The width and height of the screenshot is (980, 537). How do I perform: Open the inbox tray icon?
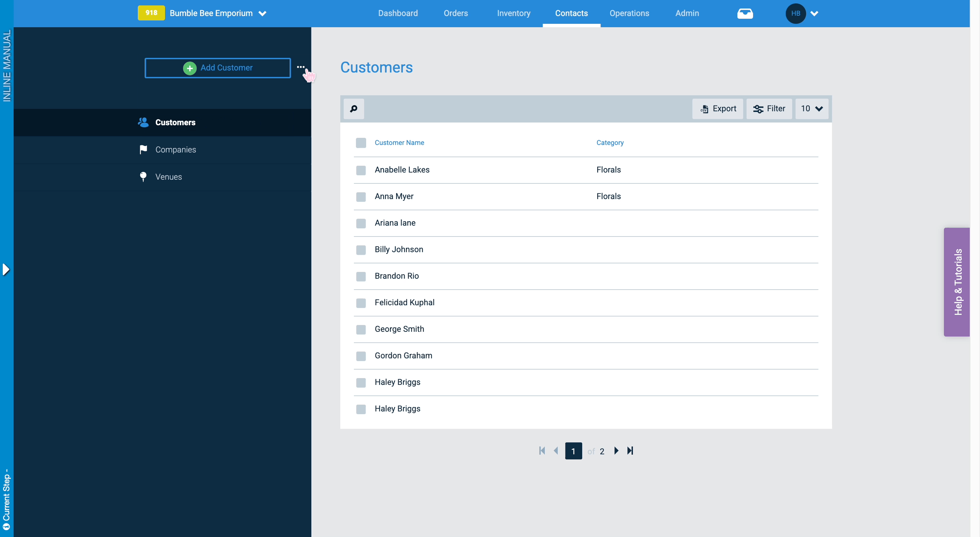pos(745,13)
